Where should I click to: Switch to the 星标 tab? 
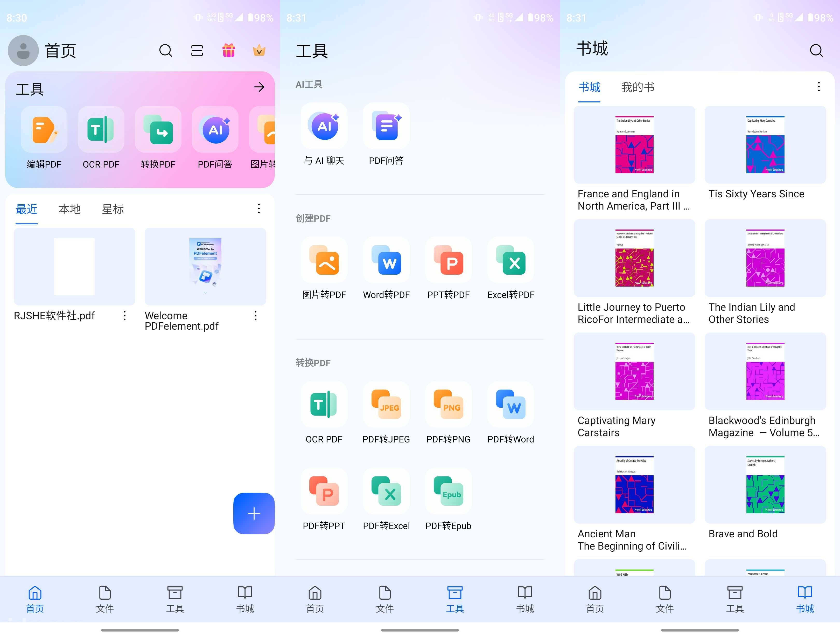(113, 209)
